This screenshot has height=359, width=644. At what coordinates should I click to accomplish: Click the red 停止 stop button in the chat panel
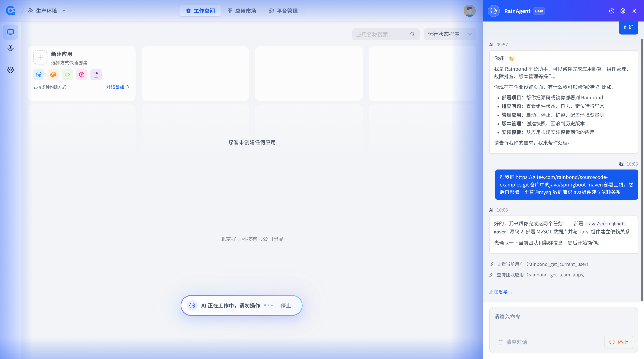[x=619, y=342]
